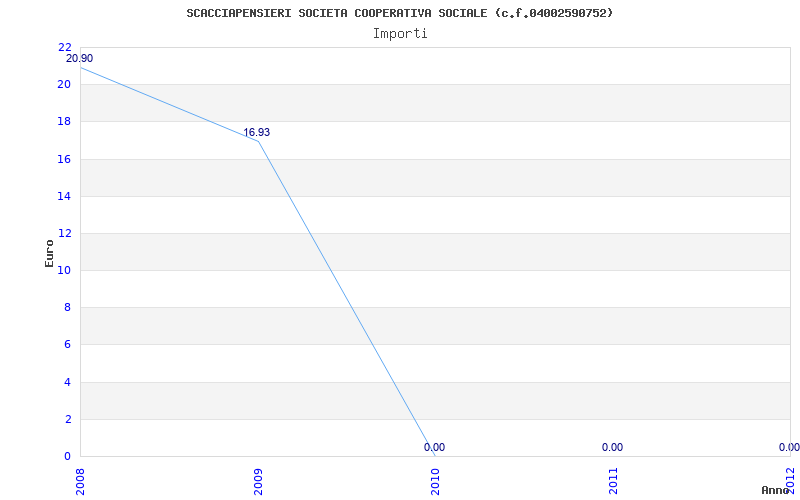800x500 pixels.
Task: Click y-axis tick value 0
Action: (x=67, y=457)
